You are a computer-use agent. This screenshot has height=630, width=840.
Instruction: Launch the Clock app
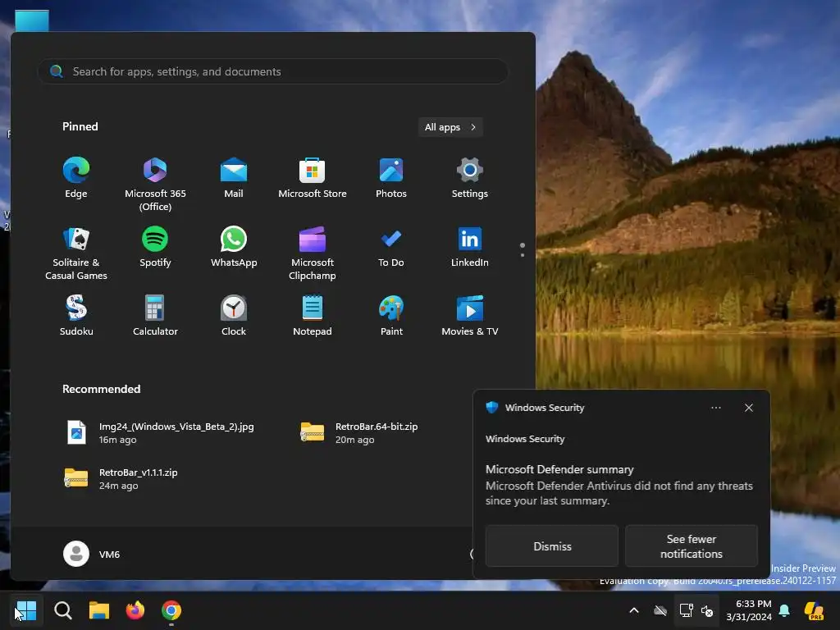pos(234,316)
